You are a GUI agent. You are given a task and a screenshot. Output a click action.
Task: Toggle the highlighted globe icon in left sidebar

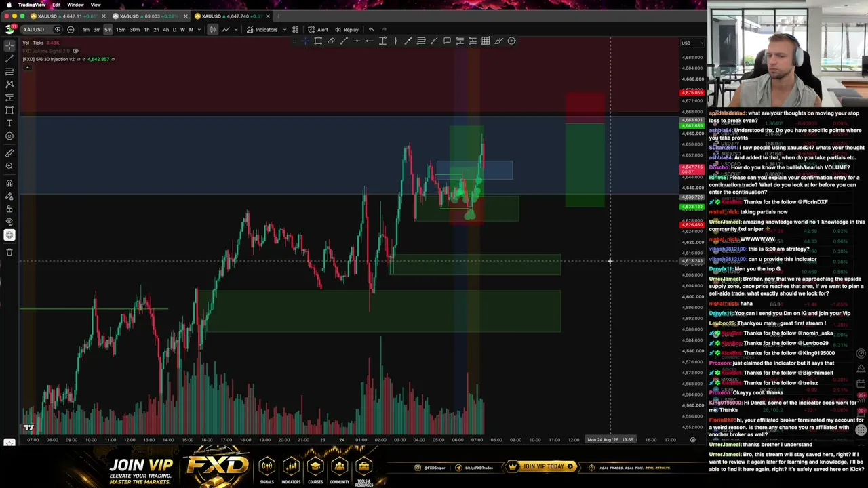9,235
